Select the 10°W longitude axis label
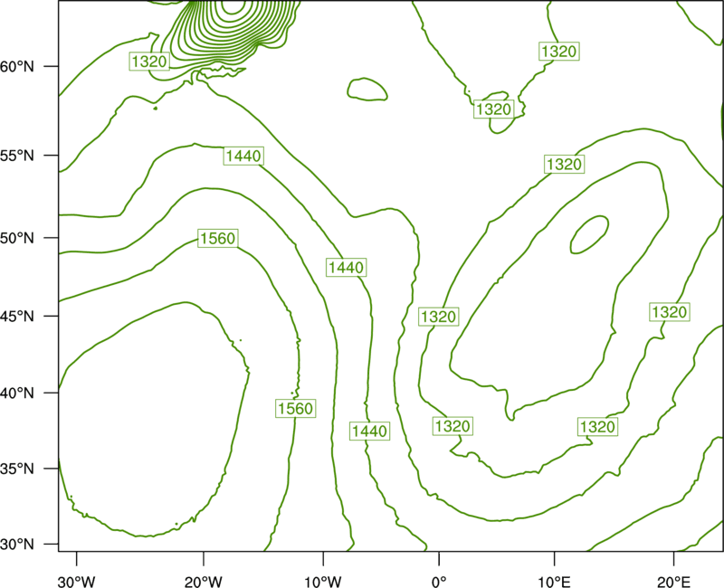Viewport: 724px width, 588px height. click(x=323, y=582)
